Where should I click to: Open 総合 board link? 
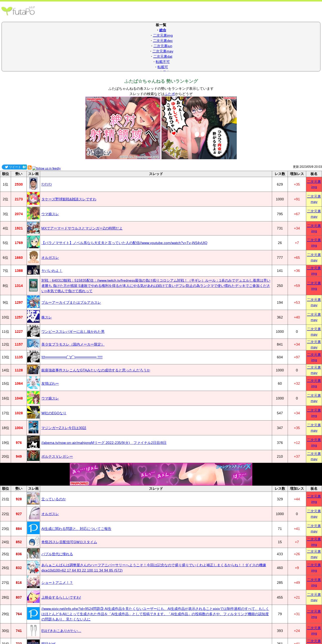(x=163, y=30)
